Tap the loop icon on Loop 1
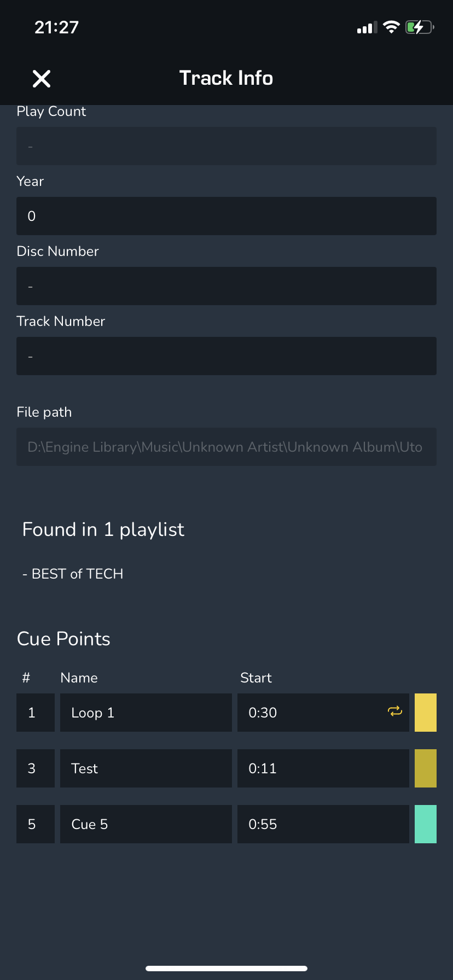Screen dimensions: 453x980 pos(395,711)
